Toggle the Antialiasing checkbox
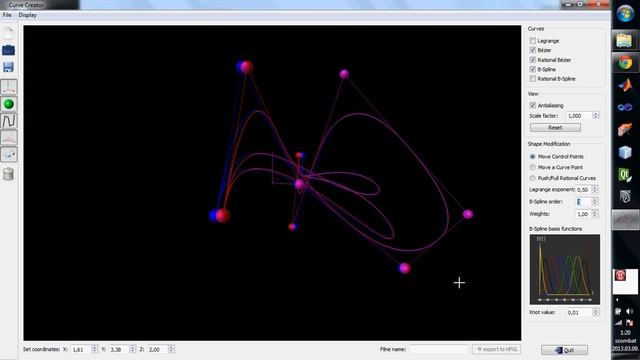The height and width of the screenshot is (360, 640). (533, 105)
